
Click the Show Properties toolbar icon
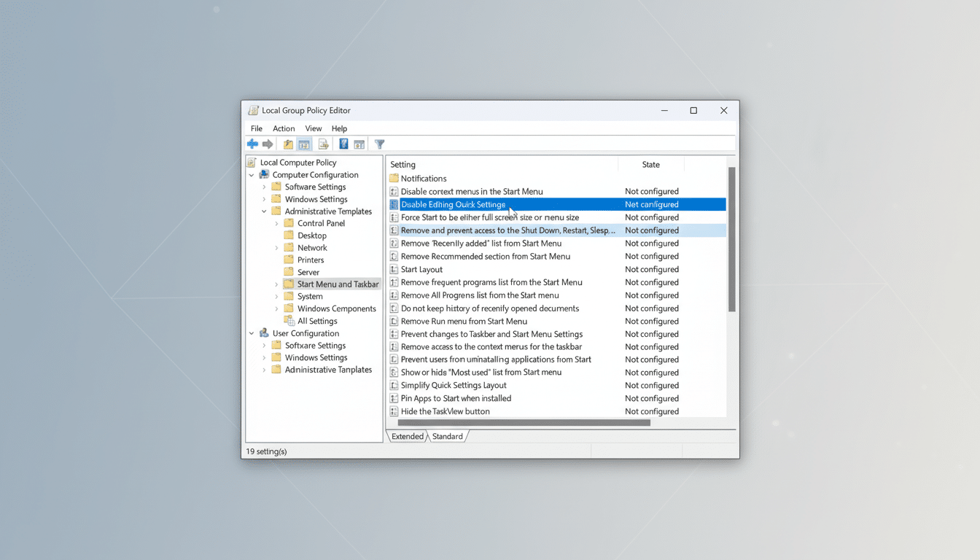(359, 144)
